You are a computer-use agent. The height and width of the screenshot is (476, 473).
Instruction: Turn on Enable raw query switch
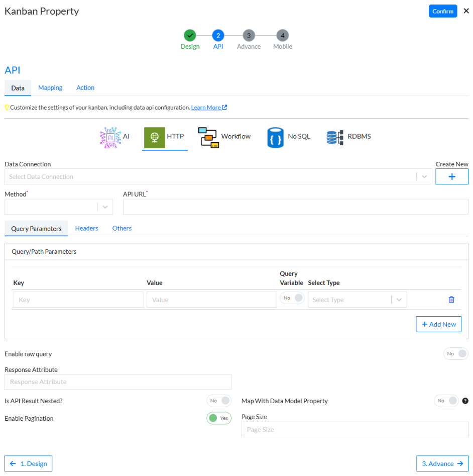point(456,354)
